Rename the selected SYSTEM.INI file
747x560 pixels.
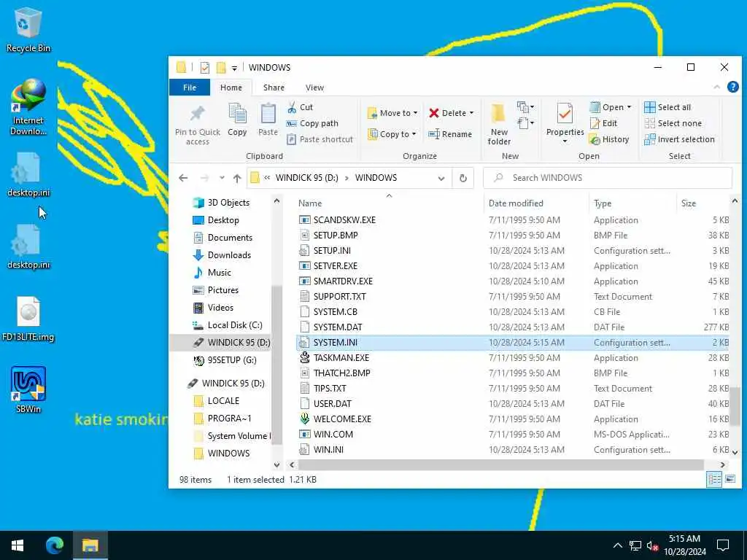click(449, 134)
